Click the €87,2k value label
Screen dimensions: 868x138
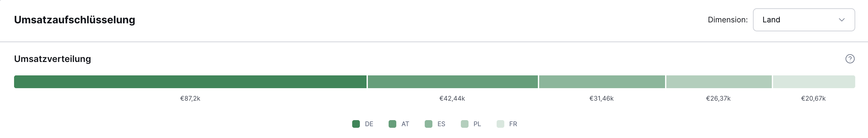coord(190,99)
